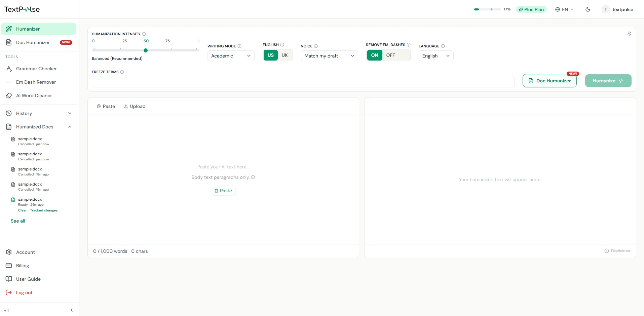Screen dimensions: 644x316
Task: Open the Writing Mode Academic dropdown
Action: coord(231,56)
